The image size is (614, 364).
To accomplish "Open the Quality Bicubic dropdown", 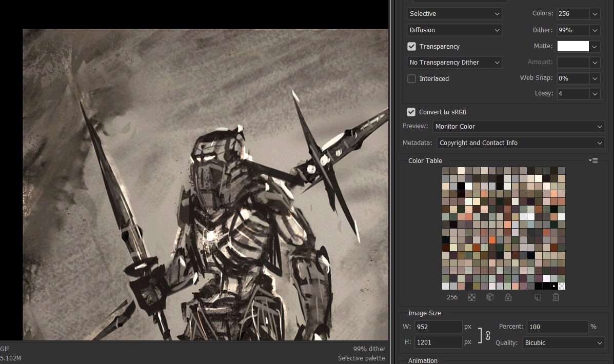I will pyautogui.click(x=563, y=343).
